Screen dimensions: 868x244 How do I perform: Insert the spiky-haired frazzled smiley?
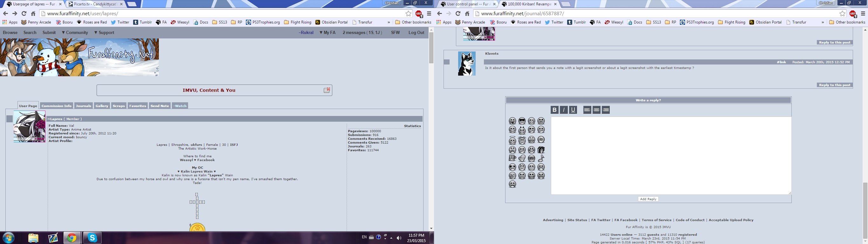tap(522, 140)
